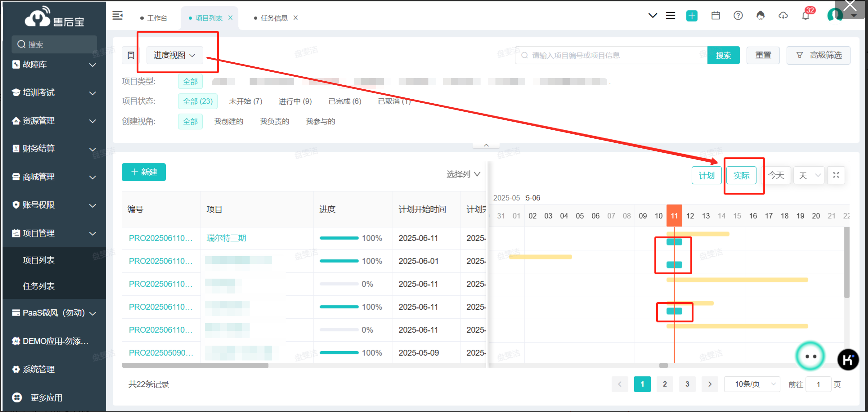This screenshot has width=868, height=412.
Task: Click the Gantt vertical scrollbar thumb
Action: click(x=847, y=262)
